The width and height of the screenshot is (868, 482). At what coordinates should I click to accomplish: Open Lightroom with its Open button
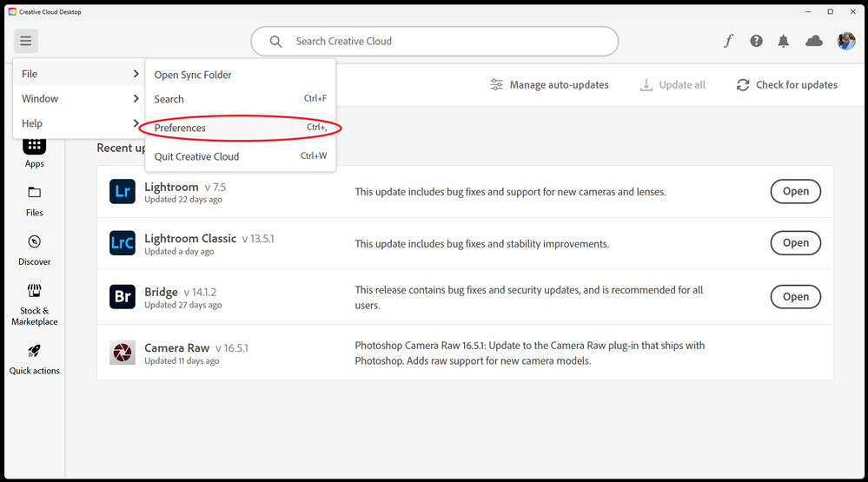(x=796, y=191)
